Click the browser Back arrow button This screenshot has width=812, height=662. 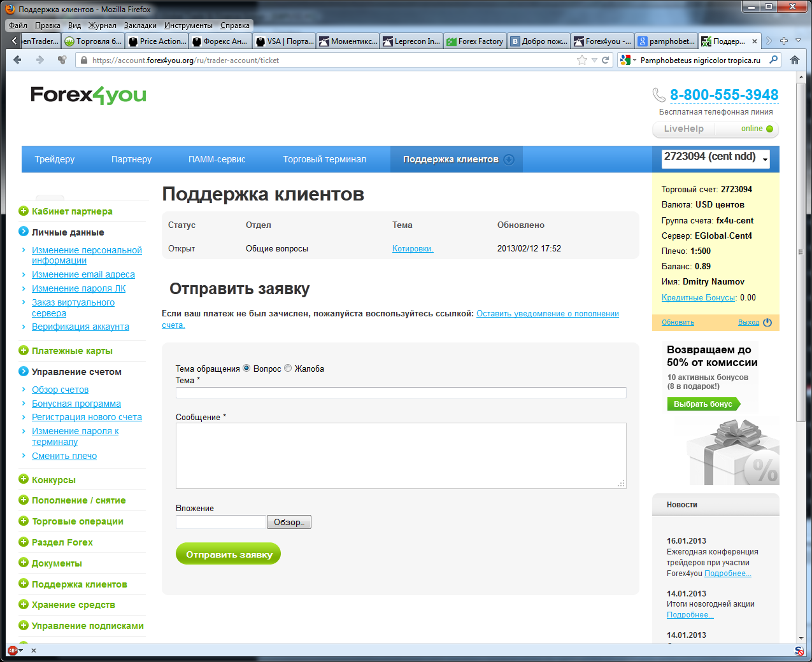[x=17, y=60]
